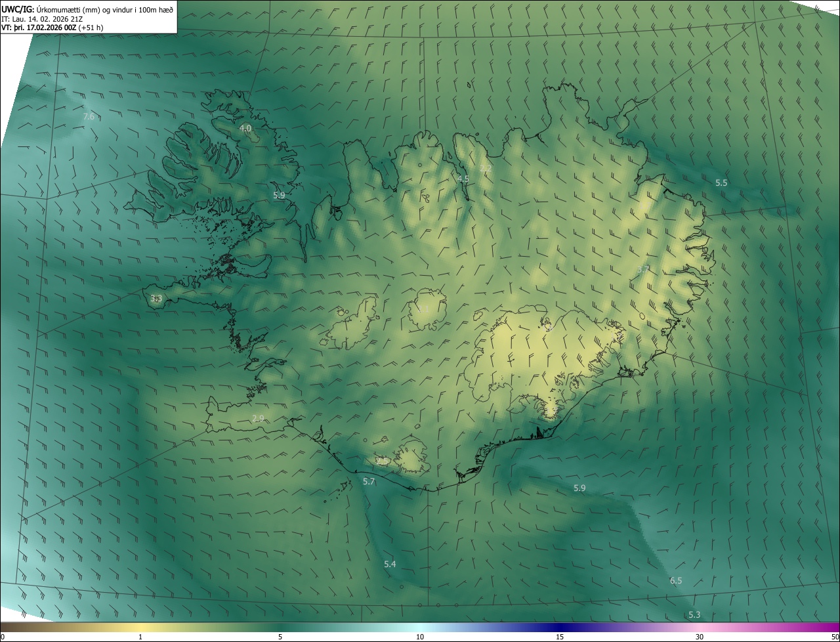The width and height of the screenshot is (840, 642).
Task: Click the 4.5 value in North Iceland
Action: click(x=463, y=179)
